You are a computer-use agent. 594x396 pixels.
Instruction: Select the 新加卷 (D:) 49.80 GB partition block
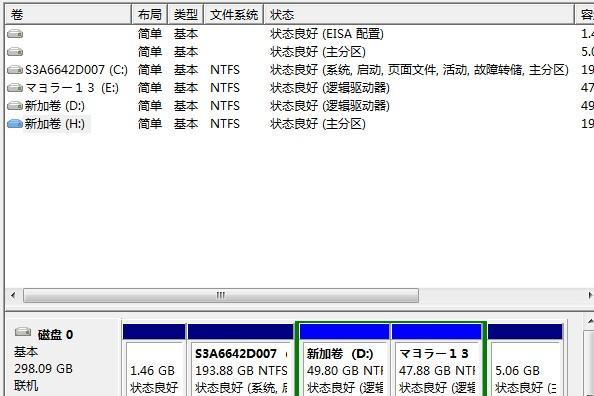click(344, 360)
